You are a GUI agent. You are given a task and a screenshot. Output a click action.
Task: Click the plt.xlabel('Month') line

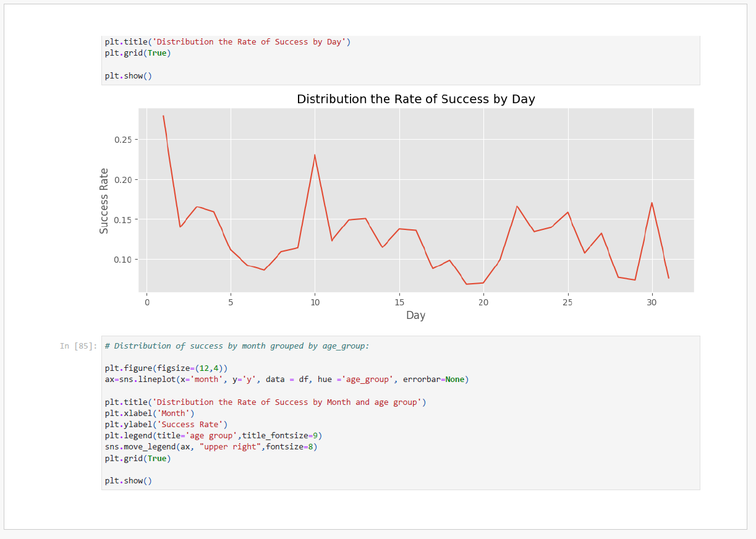point(150,414)
